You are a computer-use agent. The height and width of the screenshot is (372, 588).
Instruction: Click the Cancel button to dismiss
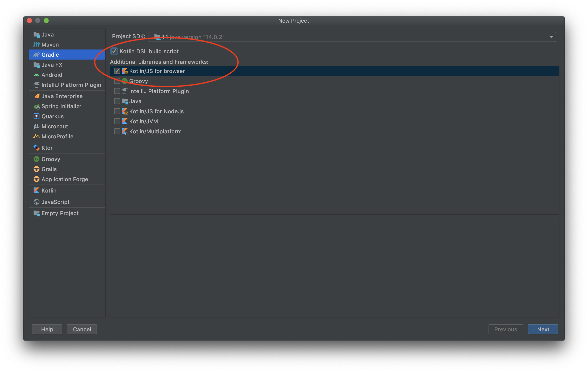(x=82, y=329)
